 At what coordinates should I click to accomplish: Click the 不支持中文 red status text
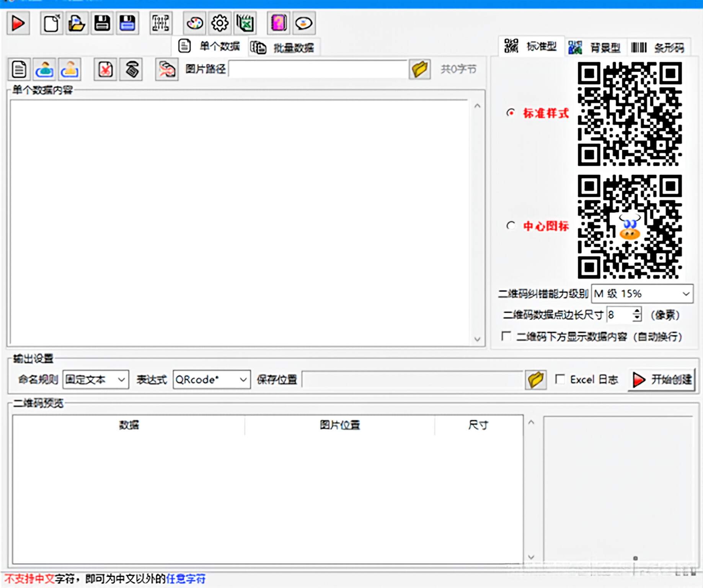coord(29,578)
